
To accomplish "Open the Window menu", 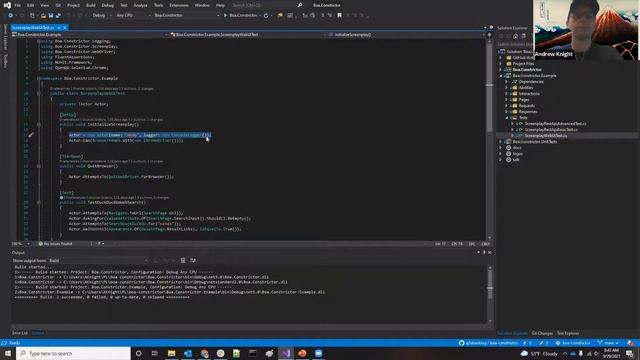I will tap(202, 5).
